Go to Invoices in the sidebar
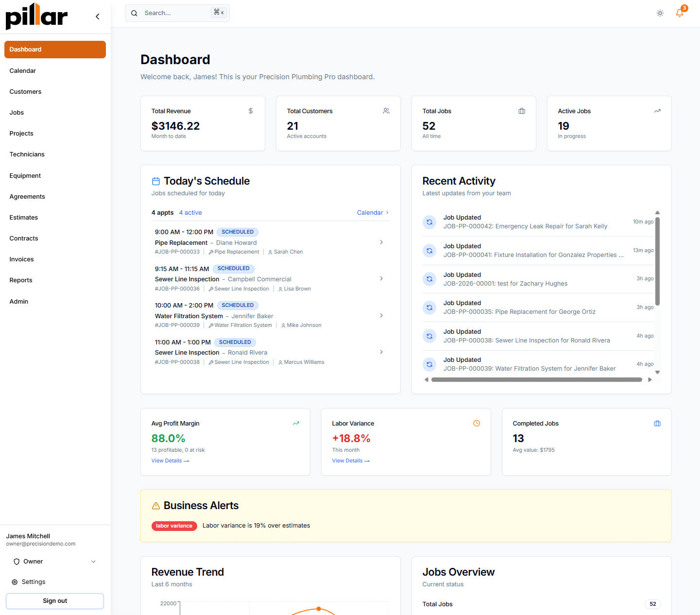This screenshot has height=615, width=700. pyautogui.click(x=22, y=259)
